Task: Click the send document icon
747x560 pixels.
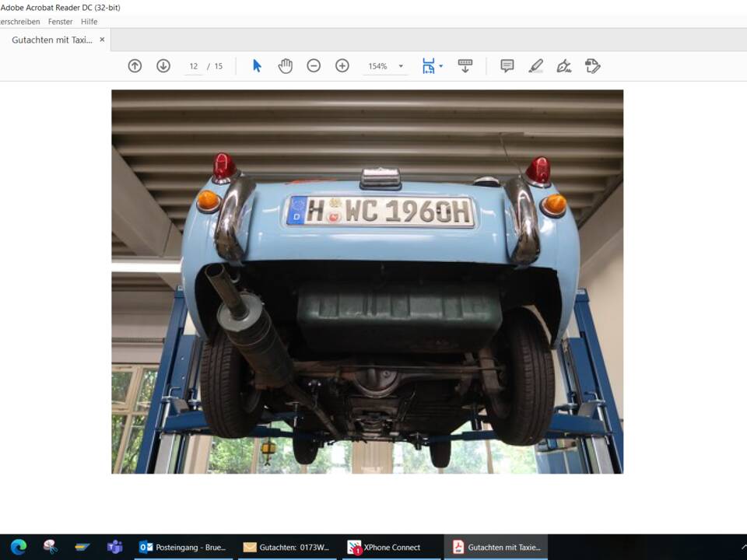Action: pos(465,66)
